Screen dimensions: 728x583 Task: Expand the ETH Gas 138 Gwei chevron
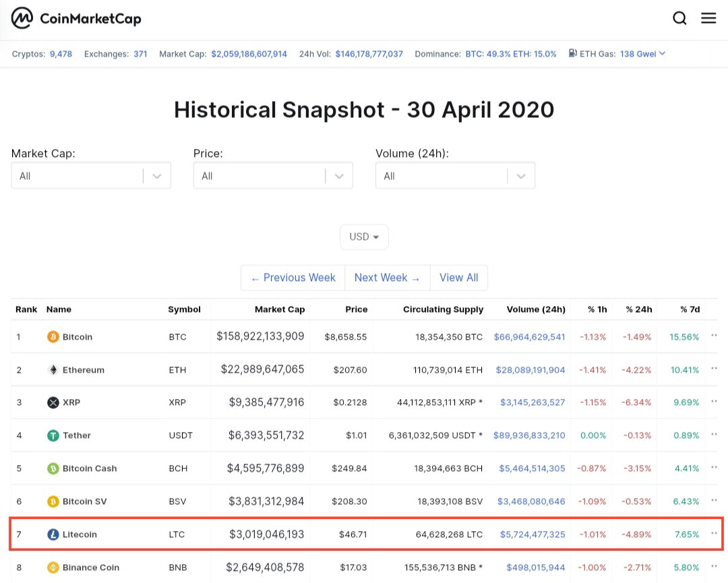(x=662, y=53)
